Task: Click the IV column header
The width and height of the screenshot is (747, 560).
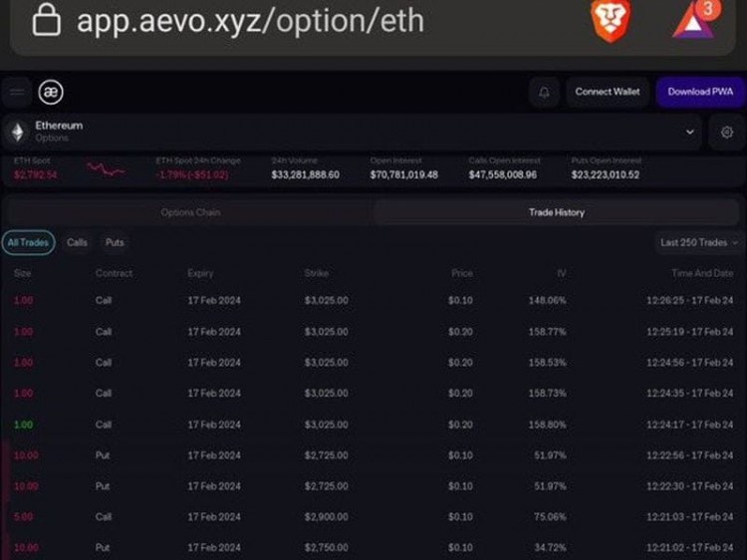Action: coord(561,273)
